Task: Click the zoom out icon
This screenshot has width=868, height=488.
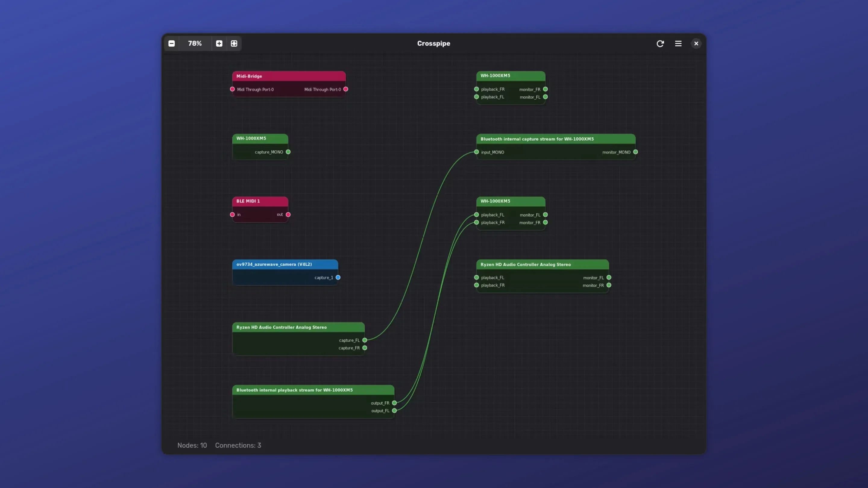Action: tap(171, 43)
